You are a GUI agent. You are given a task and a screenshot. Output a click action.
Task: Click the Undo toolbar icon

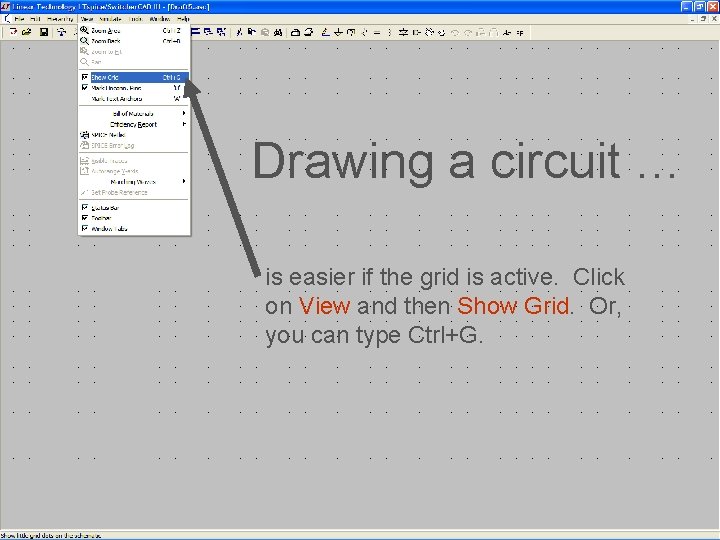click(455, 32)
